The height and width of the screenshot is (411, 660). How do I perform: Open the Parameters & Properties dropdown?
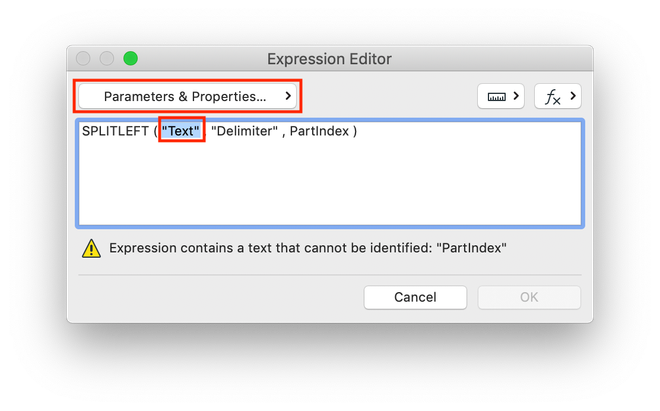pos(185,97)
